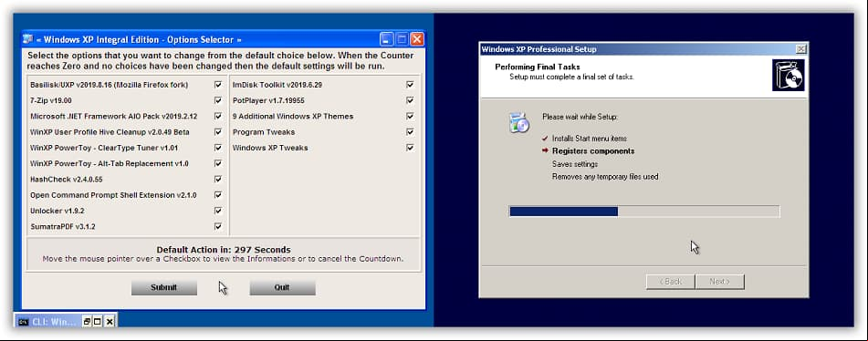Image resolution: width=868 pixels, height=341 pixels.
Task: Disable 9 Additional Windows XP Themes checkbox
Action: tap(410, 116)
